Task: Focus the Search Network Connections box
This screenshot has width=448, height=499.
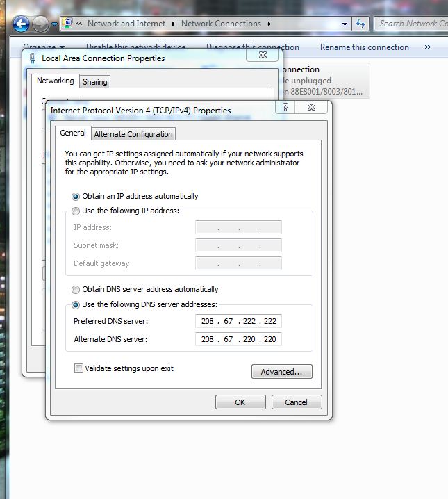Action: coord(412,24)
